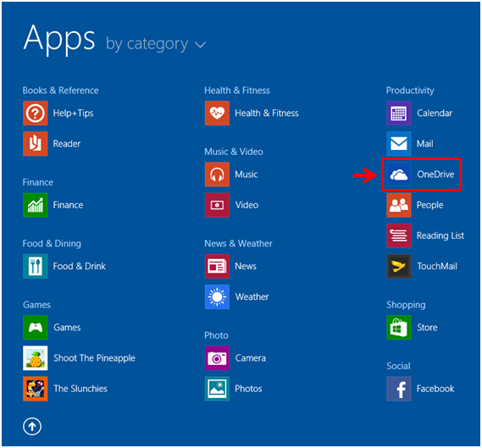Click the 'Calendar' text label
482x448 pixels.
(435, 113)
